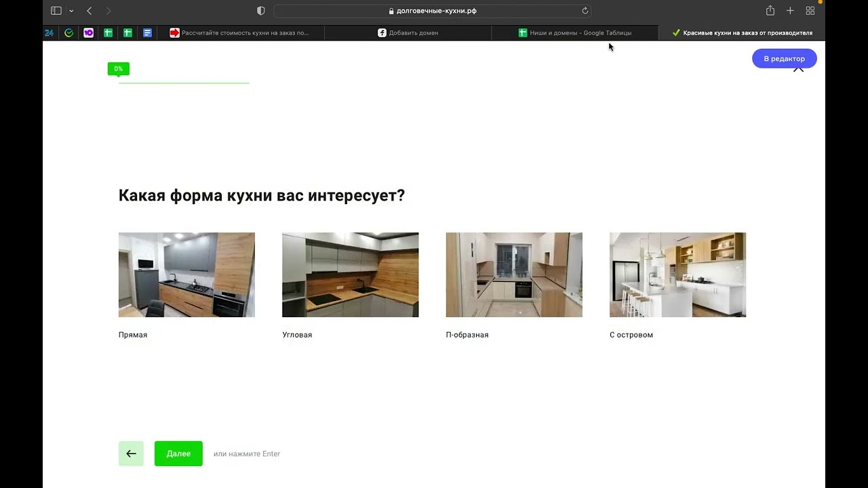868x488 pixels.
Task: Click the address bar showing долговечные-кухни.рф
Action: pyautogui.click(x=432, y=11)
